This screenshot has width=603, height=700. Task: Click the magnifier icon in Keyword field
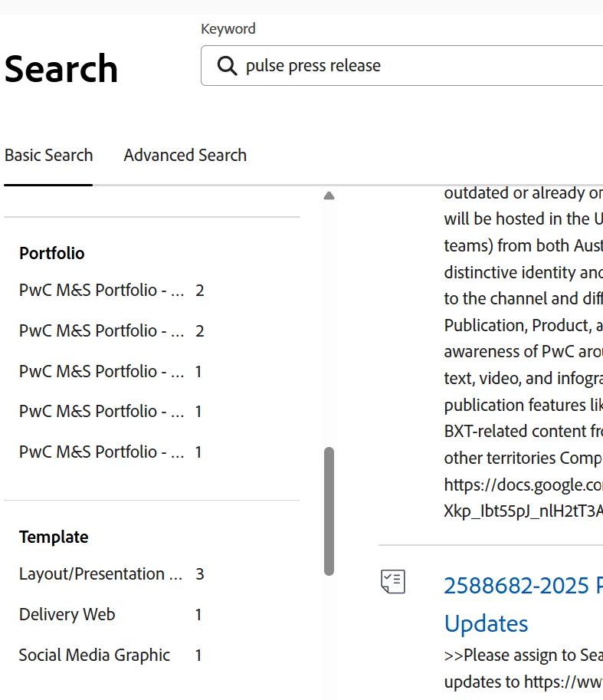(x=227, y=66)
